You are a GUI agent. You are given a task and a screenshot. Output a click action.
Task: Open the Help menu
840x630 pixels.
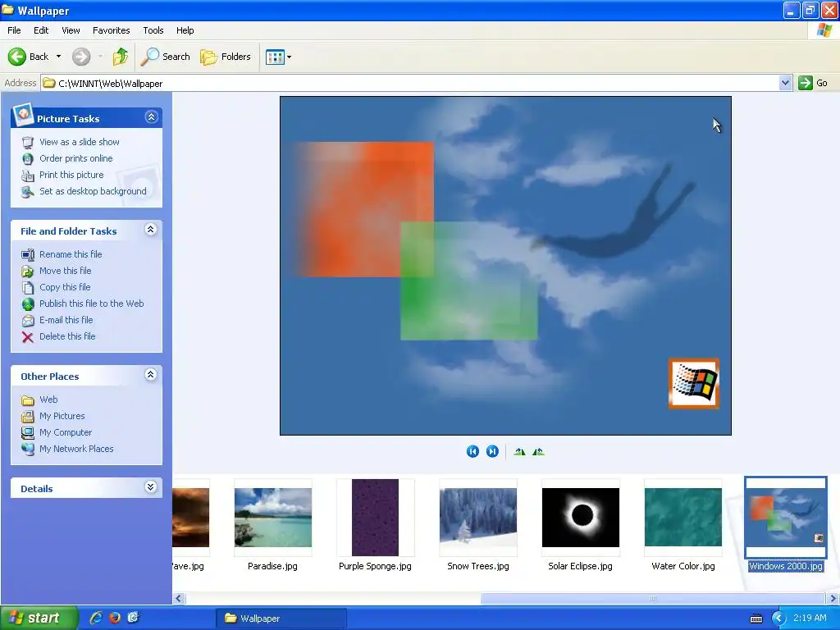(185, 30)
